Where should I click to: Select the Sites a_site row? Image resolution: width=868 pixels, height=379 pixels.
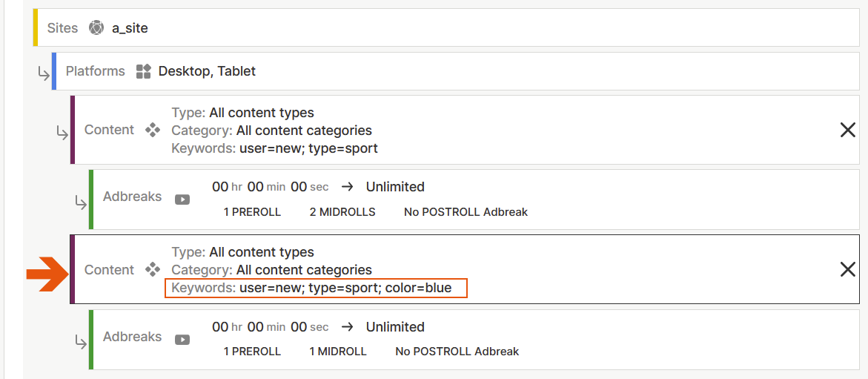pyautogui.click(x=445, y=28)
